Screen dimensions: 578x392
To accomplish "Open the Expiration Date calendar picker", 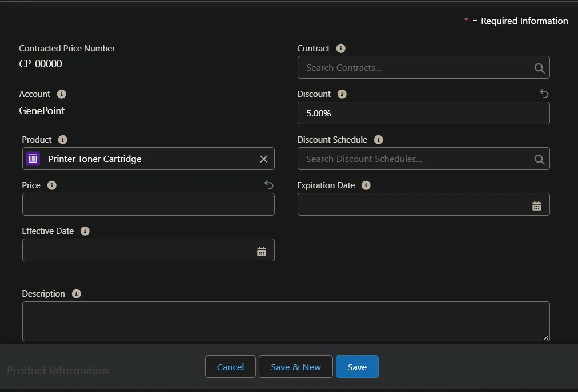I will pyautogui.click(x=537, y=206).
